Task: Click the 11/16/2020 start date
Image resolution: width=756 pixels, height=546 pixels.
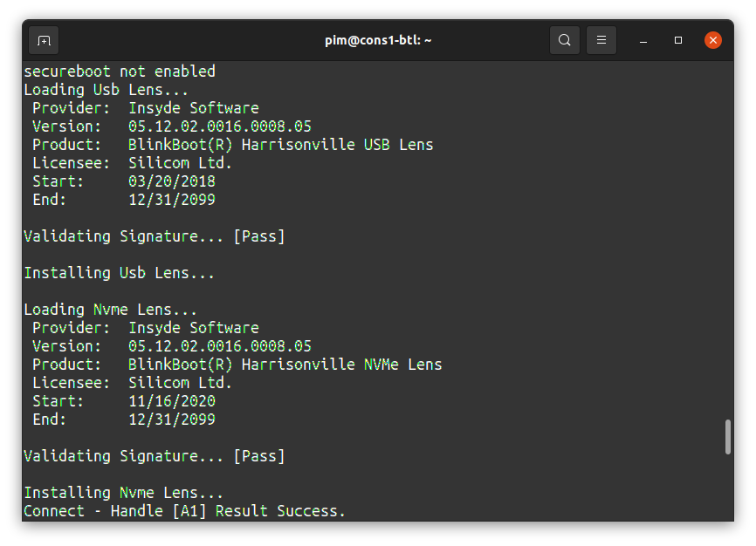Action: click(171, 400)
